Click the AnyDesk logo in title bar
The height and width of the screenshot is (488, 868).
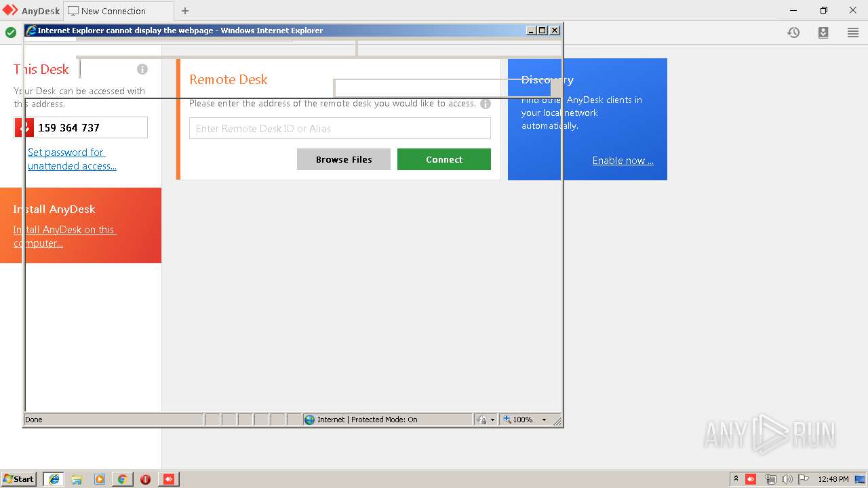point(10,10)
